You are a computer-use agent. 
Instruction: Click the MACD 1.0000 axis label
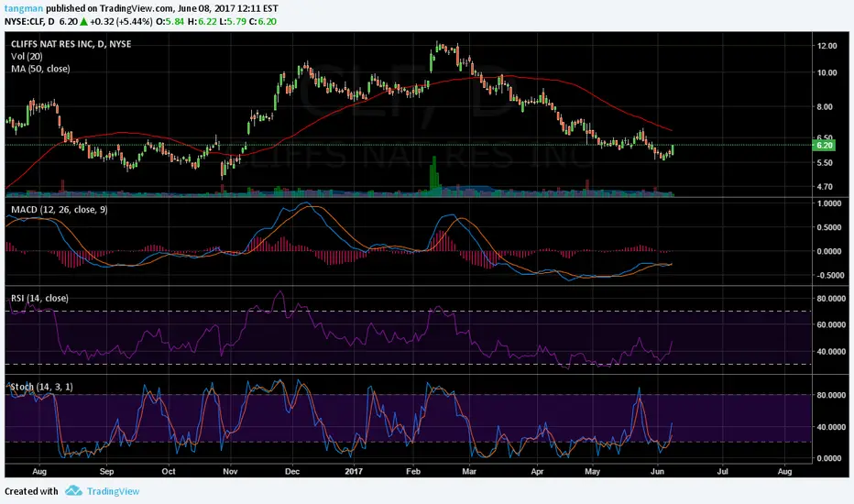click(829, 203)
